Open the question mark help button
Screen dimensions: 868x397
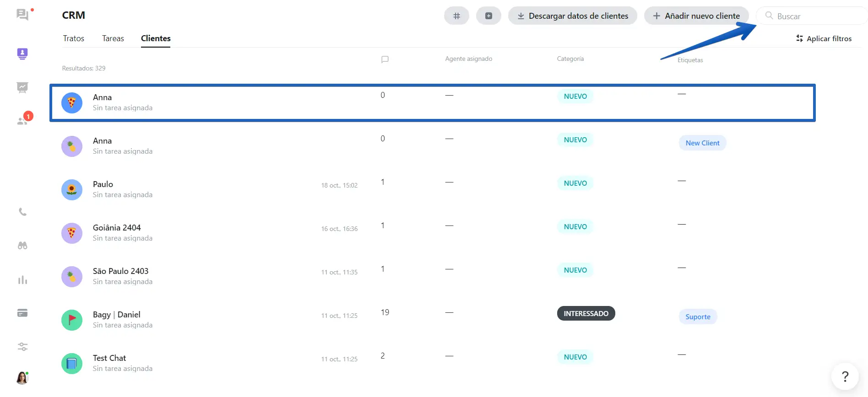845,376
